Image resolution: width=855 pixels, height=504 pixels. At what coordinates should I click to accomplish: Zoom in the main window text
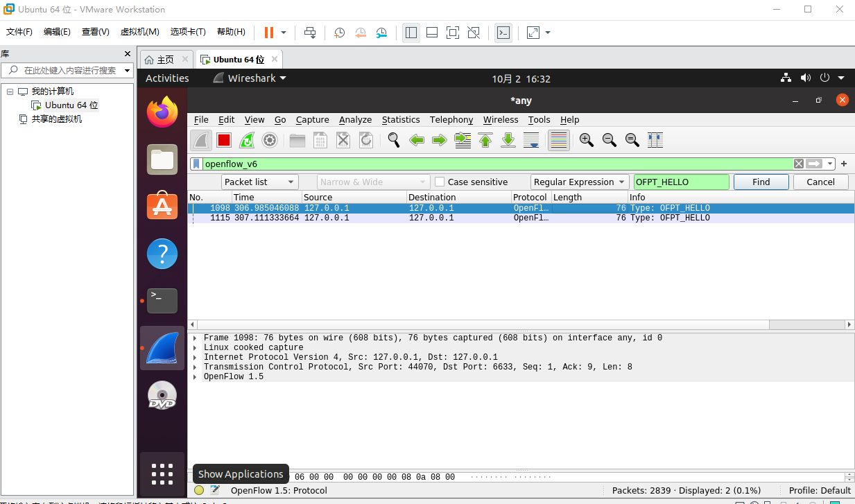click(587, 140)
